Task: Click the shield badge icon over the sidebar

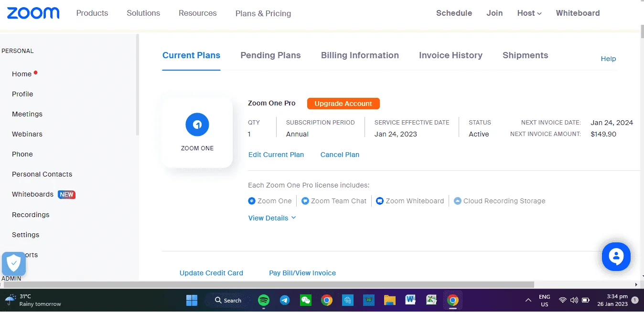Action: (14, 263)
